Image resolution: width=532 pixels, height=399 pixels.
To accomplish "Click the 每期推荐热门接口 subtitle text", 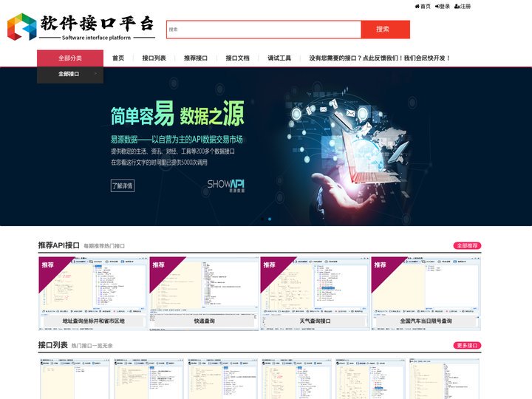I will 104,246.
